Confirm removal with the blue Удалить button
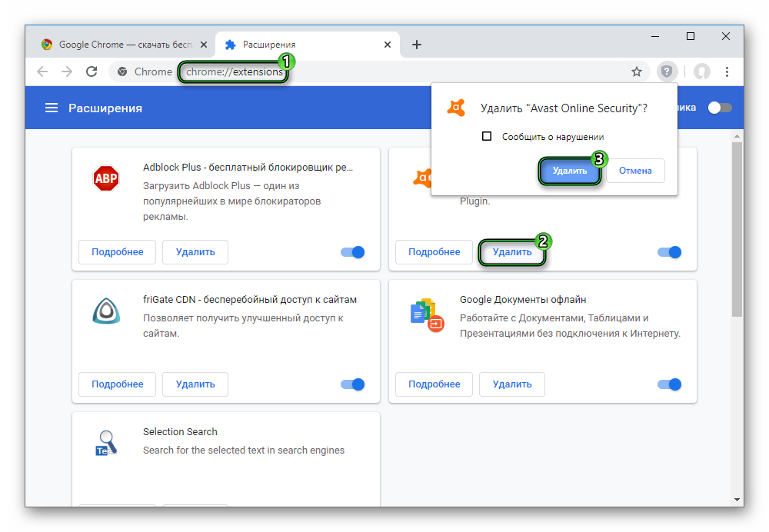Image resolution: width=769 pixels, height=532 pixels. coord(569,171)
